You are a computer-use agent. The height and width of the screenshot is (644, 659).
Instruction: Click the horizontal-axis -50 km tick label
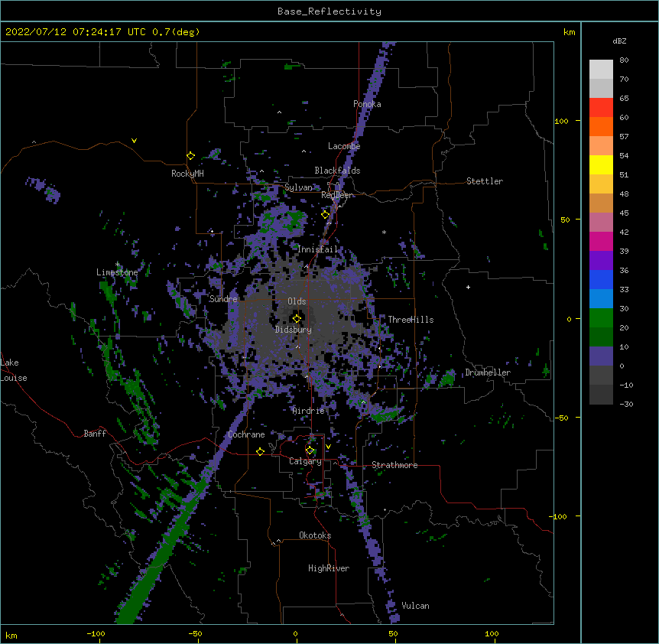pos(195,633)
